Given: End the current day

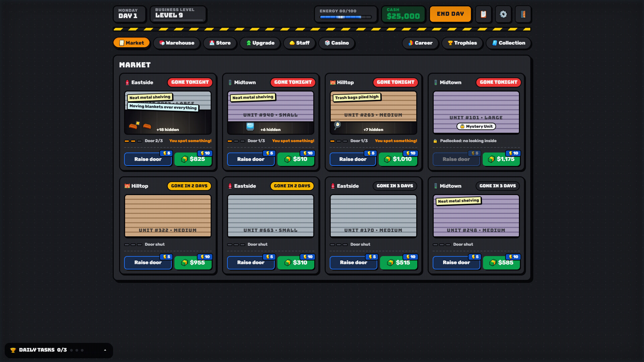Looking at the screenshot, I should [x=450, y=14].
